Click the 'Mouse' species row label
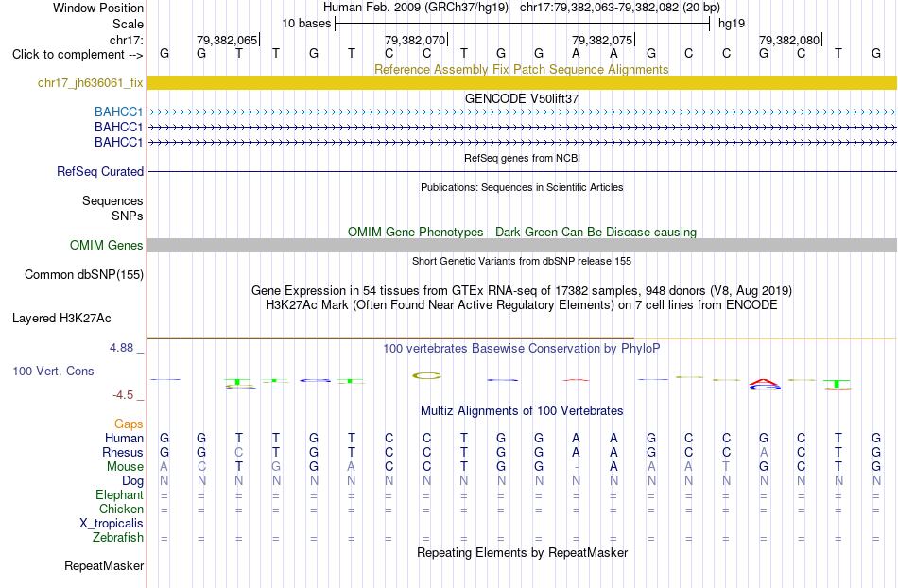This screenshot has width=898, height=588. pyautogui.click(x=125, y=467)
